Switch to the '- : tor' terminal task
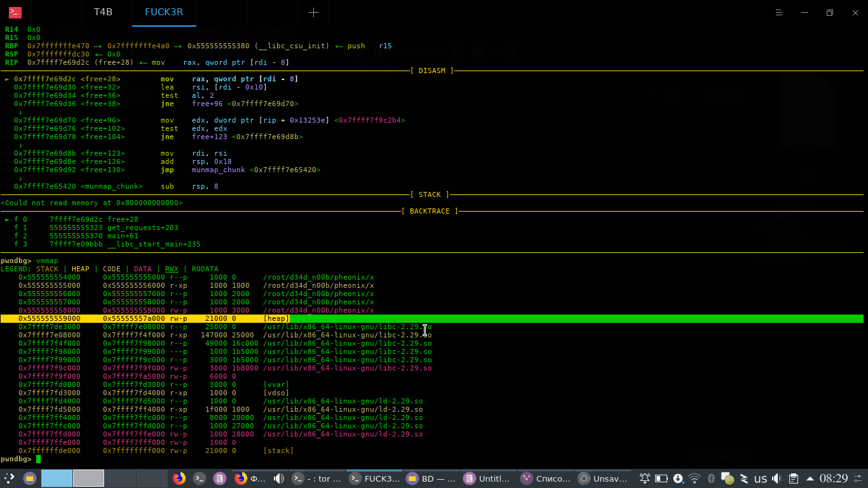 [316, 478]
